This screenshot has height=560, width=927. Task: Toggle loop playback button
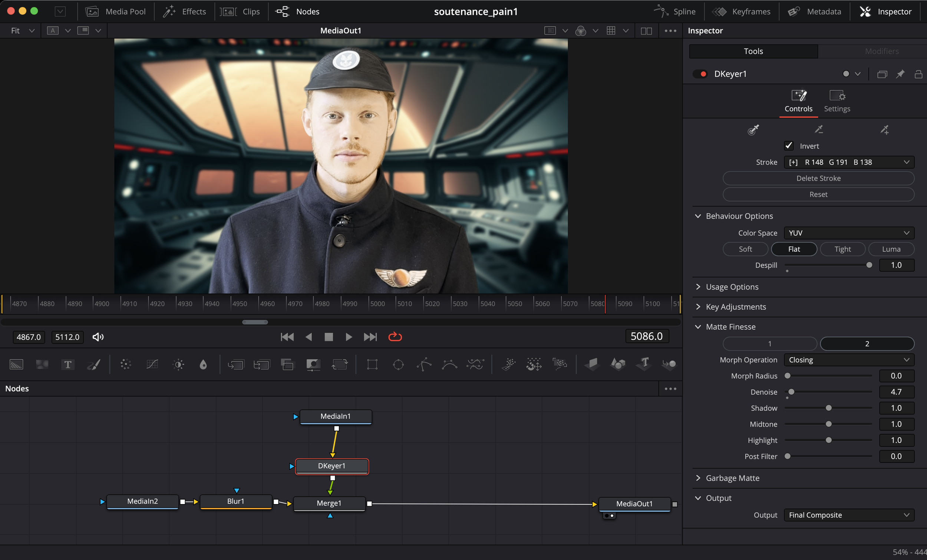click(x=395, y=337)
